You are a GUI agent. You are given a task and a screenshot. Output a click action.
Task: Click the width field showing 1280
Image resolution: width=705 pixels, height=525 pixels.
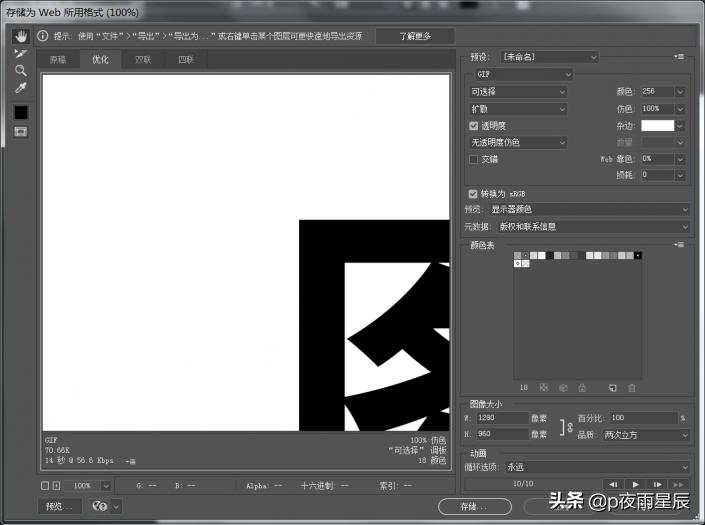[x=502, y=418]
